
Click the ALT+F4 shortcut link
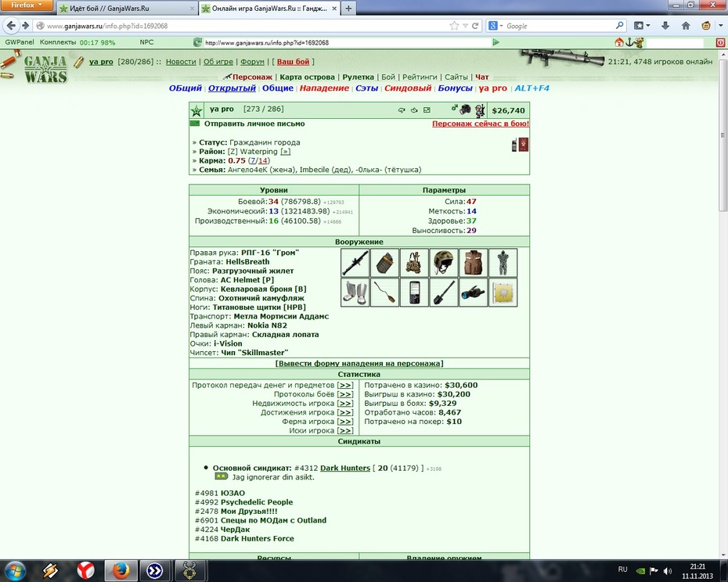(532, 88)
